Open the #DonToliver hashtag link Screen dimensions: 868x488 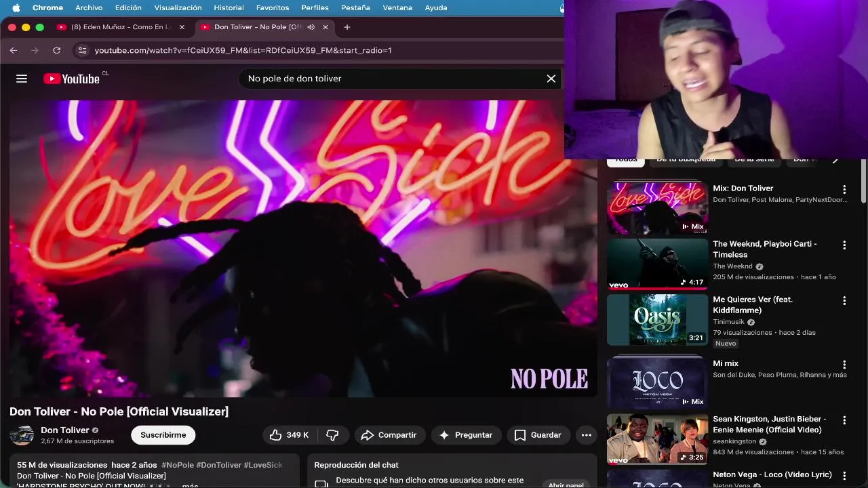coord(218,465)
